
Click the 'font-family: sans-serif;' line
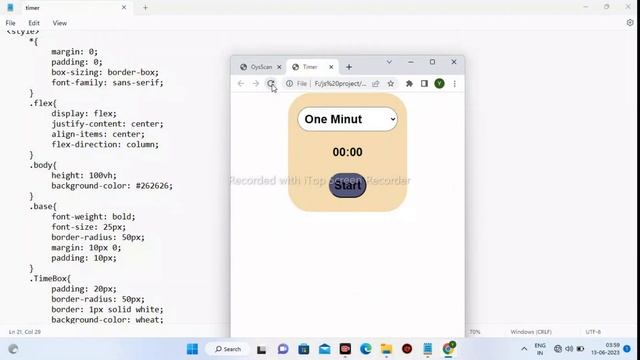click(x=107, y=82)
